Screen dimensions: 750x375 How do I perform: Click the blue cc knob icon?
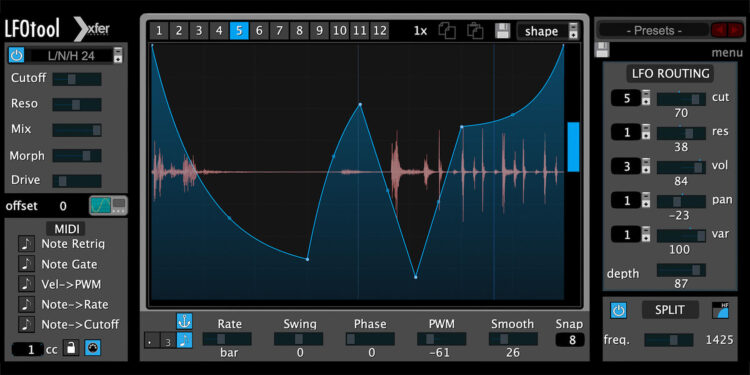tap(93, 348)
